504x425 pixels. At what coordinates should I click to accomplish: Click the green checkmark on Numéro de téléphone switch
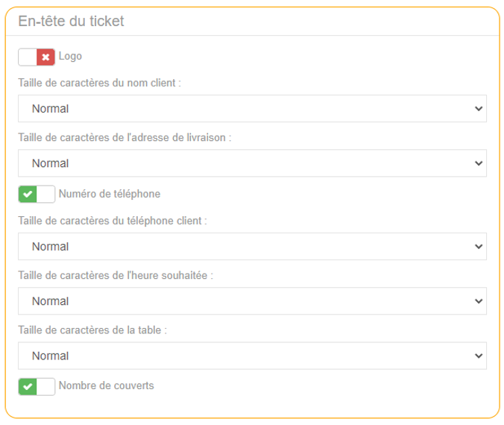(28, 195)
